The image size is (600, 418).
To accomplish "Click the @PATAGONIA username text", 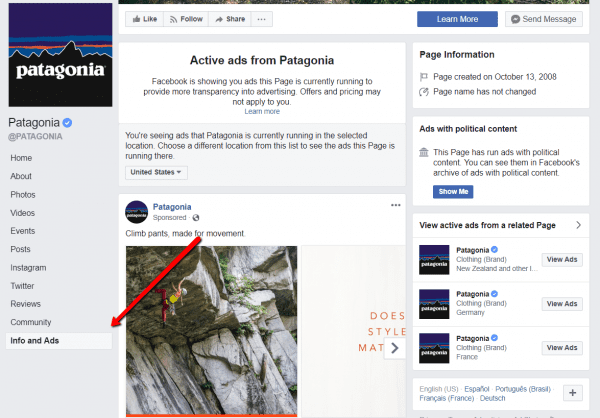I will click(35, 137).
